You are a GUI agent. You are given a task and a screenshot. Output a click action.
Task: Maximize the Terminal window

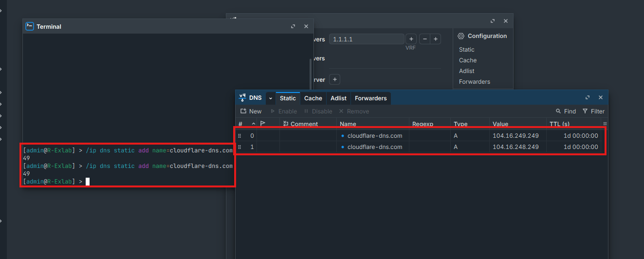pos(293,26)
